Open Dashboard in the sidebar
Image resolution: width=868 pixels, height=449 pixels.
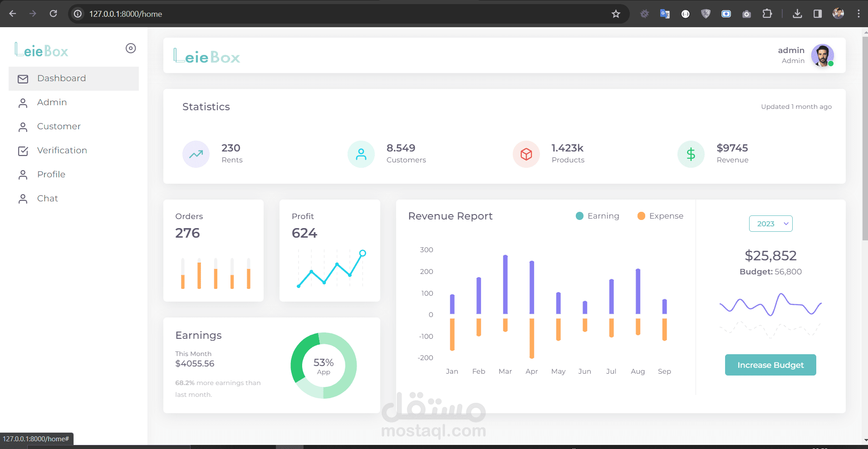click(74, 78)
